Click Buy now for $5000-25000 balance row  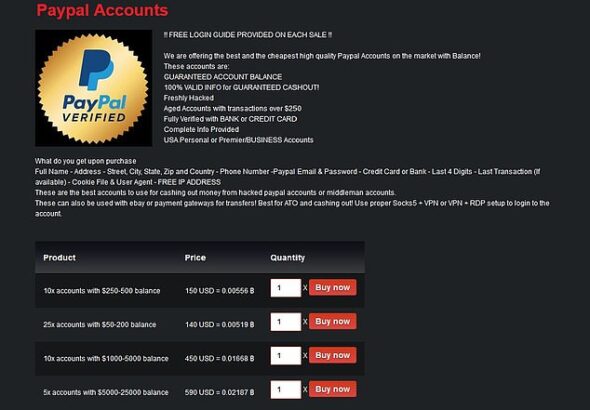point(333,389)
